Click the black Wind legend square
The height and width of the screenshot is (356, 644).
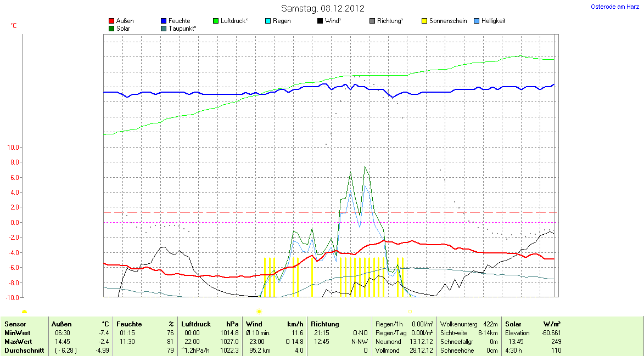[320, 21]
